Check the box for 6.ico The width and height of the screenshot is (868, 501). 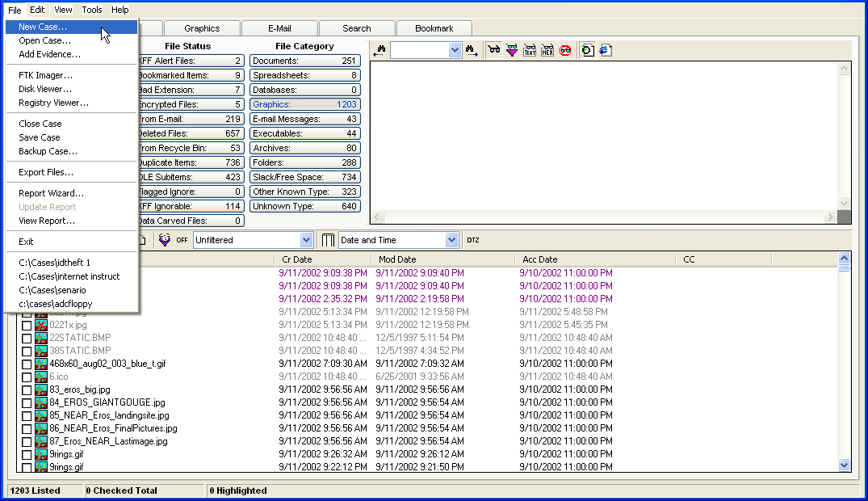coord(27,377)
